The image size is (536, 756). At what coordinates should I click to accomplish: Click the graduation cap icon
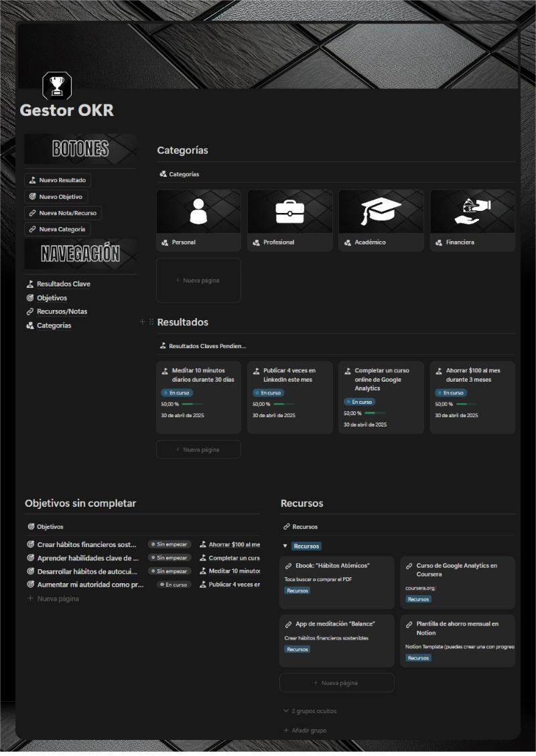(381, 211)
